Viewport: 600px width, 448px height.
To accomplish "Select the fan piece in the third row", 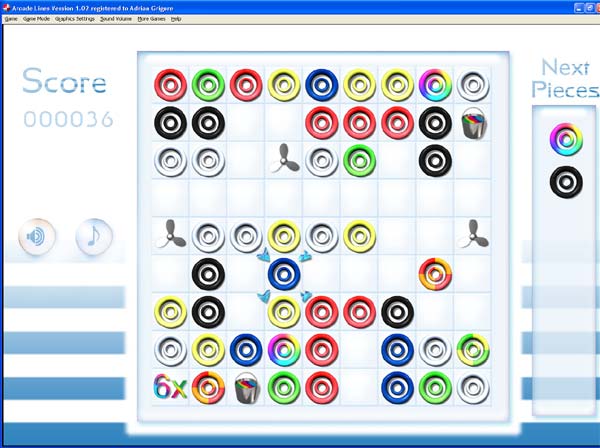I will 284,159.
